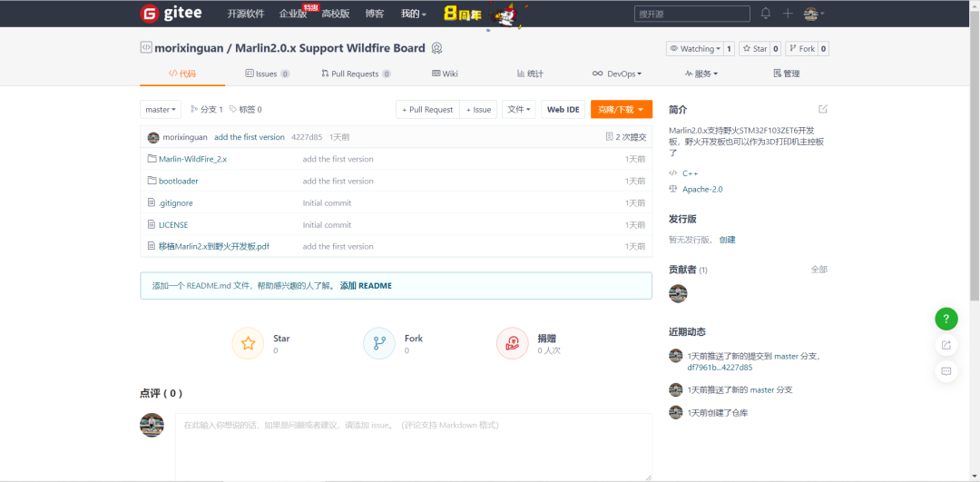Screen dimensions: 980x482
Task: Open commit hash 4227d85
Action: click(x=307, y=137)
